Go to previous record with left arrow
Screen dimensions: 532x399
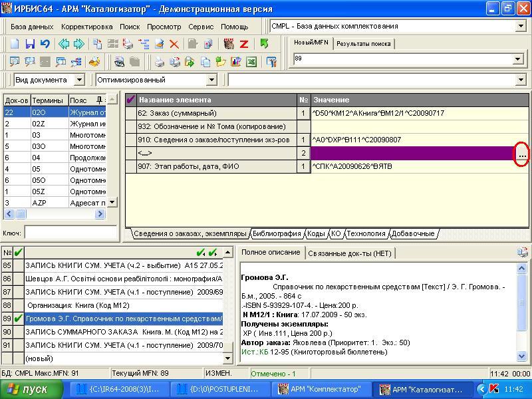[x=64, y=44]
